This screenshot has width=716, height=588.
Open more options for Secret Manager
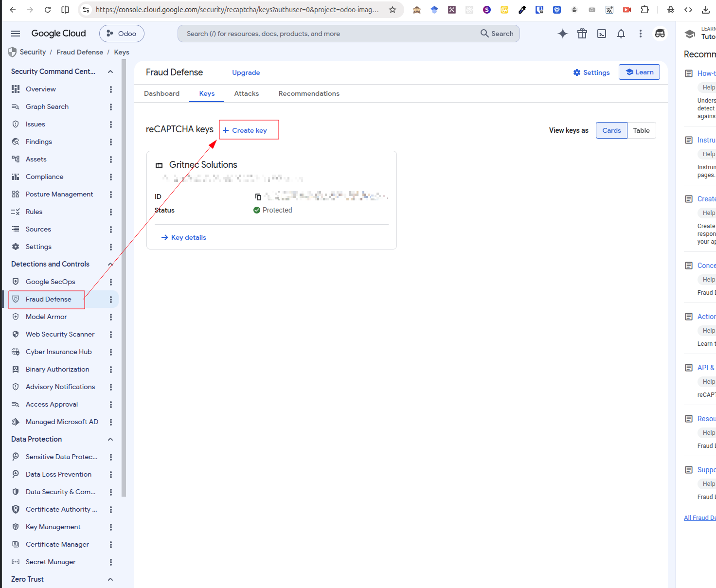click(x=111, y=562)
